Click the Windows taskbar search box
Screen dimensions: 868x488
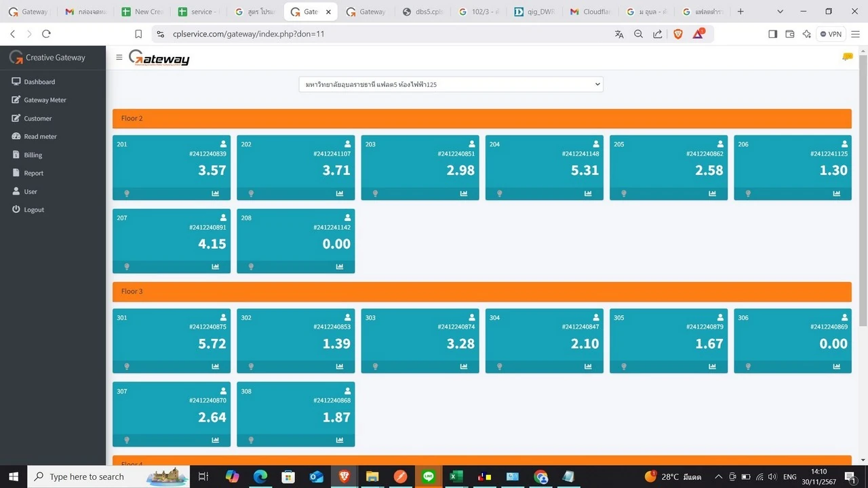[110, 476]
